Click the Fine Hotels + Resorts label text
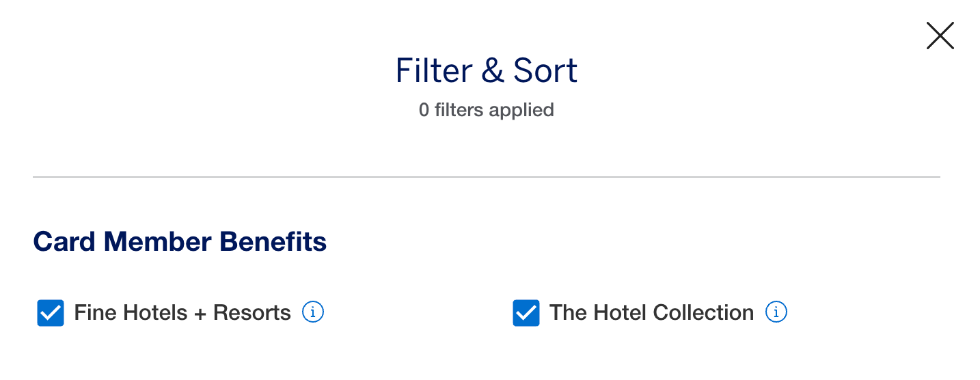The height and width of the screenshot is (380, 980). 182,313
